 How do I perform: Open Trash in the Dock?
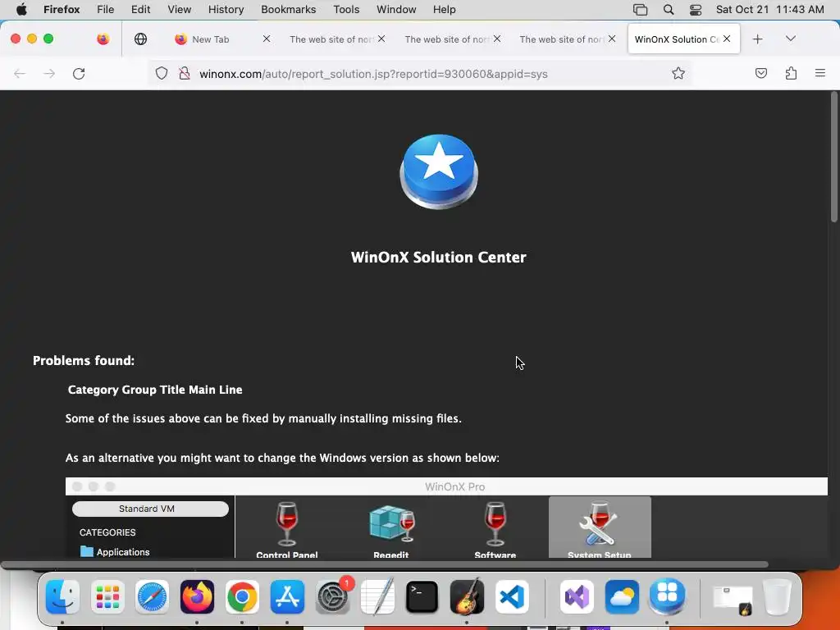click(778, 597)
